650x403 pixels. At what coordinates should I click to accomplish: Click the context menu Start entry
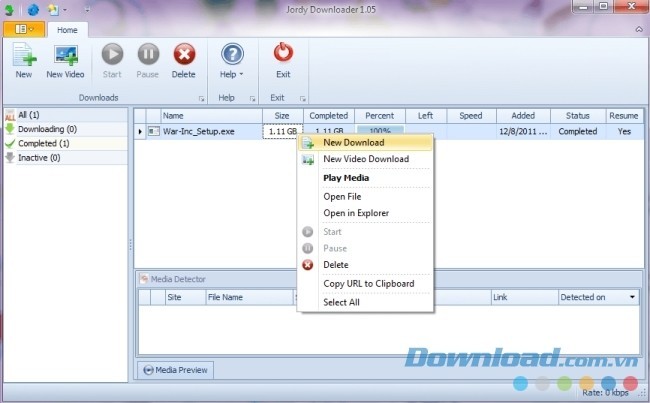click(365, 232)
